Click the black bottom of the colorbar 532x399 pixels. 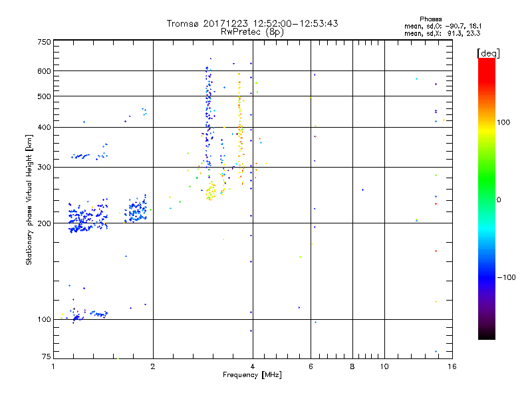pyautogui.click(x=487, y=334)
